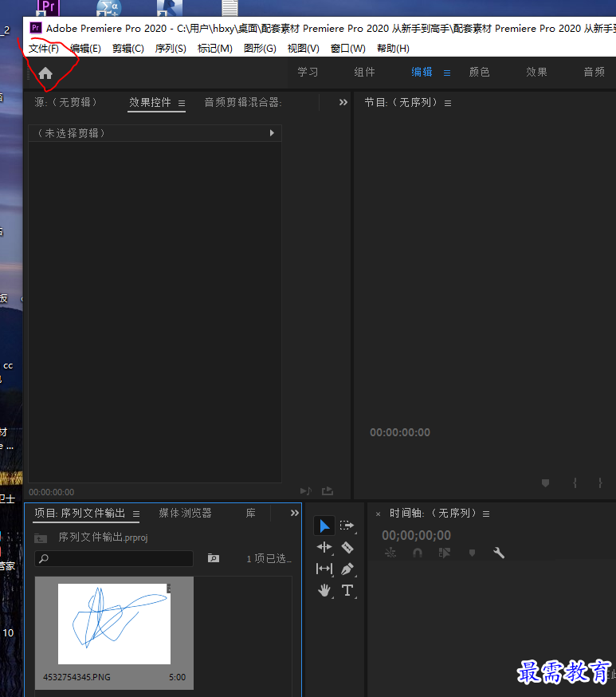This screenshot has height=697, width=616.
Task: Switch to Media Browser tab
Action: pyautogui.click(x=185, y=514)
